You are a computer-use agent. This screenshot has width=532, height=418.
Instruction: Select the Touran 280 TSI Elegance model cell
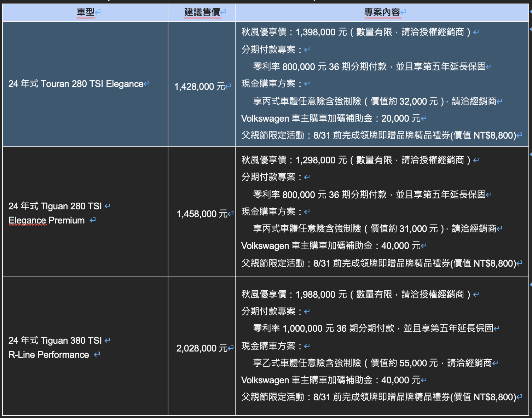[x=76, y=84]
